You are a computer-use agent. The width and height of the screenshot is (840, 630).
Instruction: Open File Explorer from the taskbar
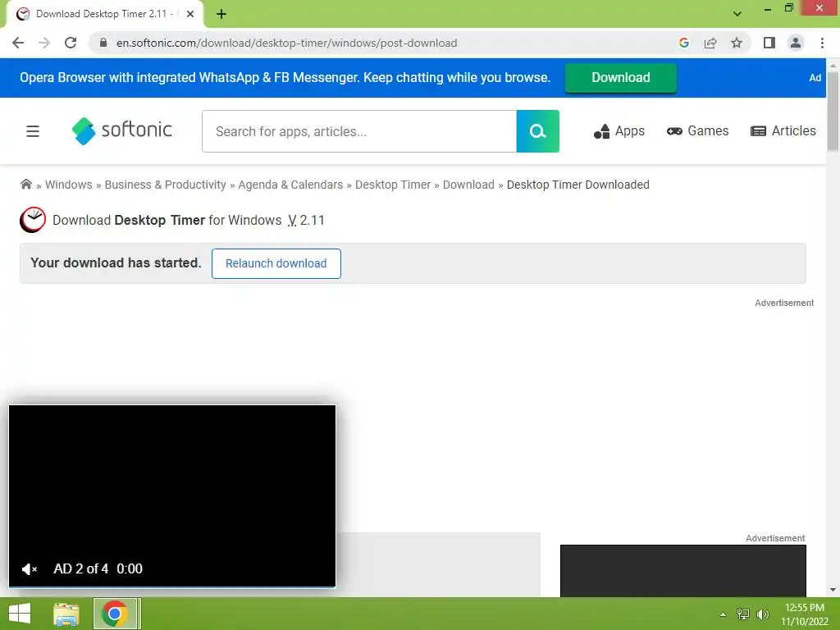(x=66, y=614)
